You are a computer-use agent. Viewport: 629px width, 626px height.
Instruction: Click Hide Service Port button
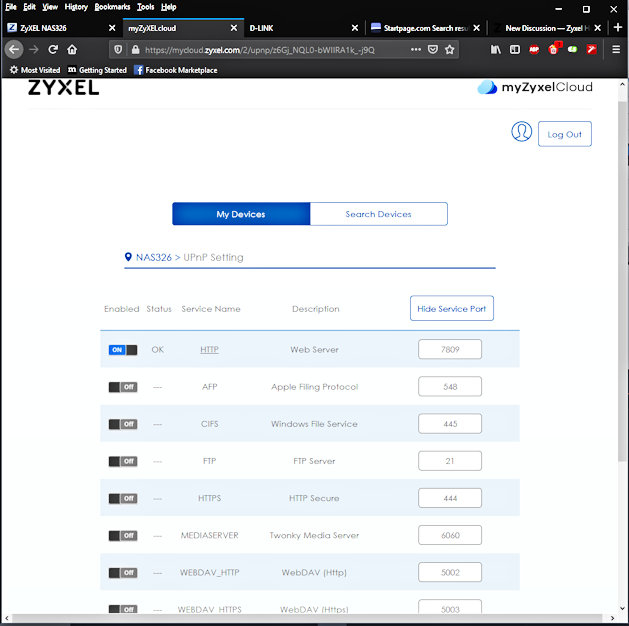tap(452, 308)
